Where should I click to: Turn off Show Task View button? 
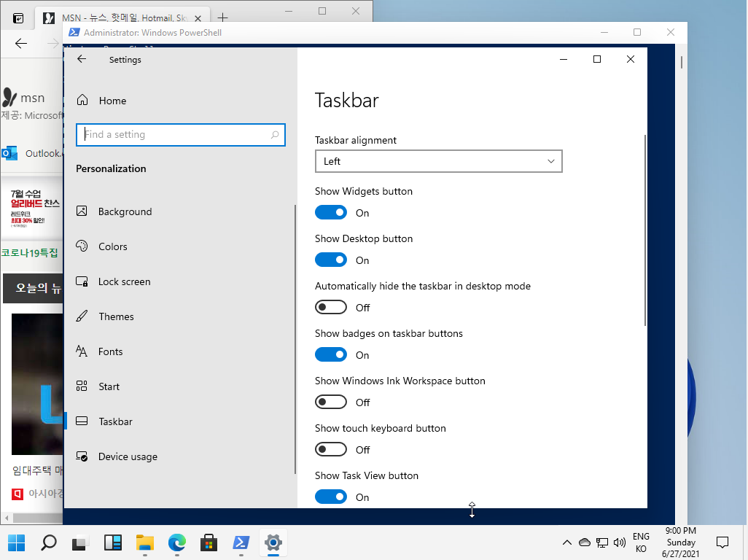[x=330, y=497]
